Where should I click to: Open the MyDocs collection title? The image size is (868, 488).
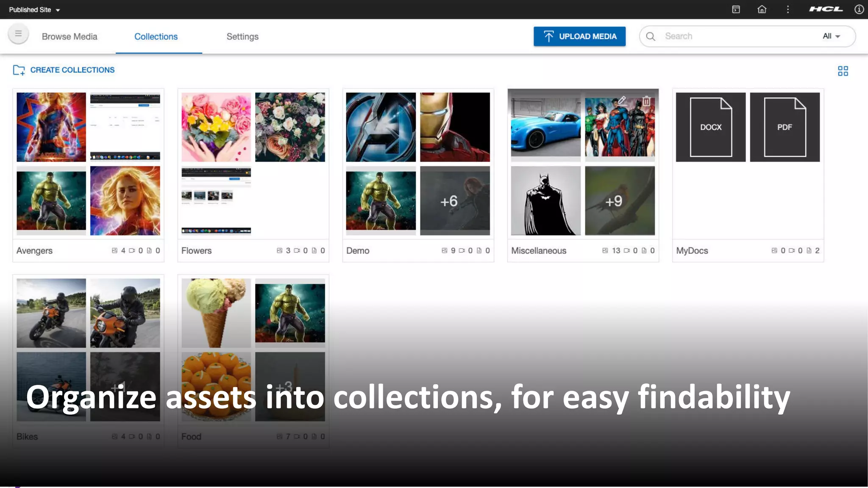click(x=692, y=251)
